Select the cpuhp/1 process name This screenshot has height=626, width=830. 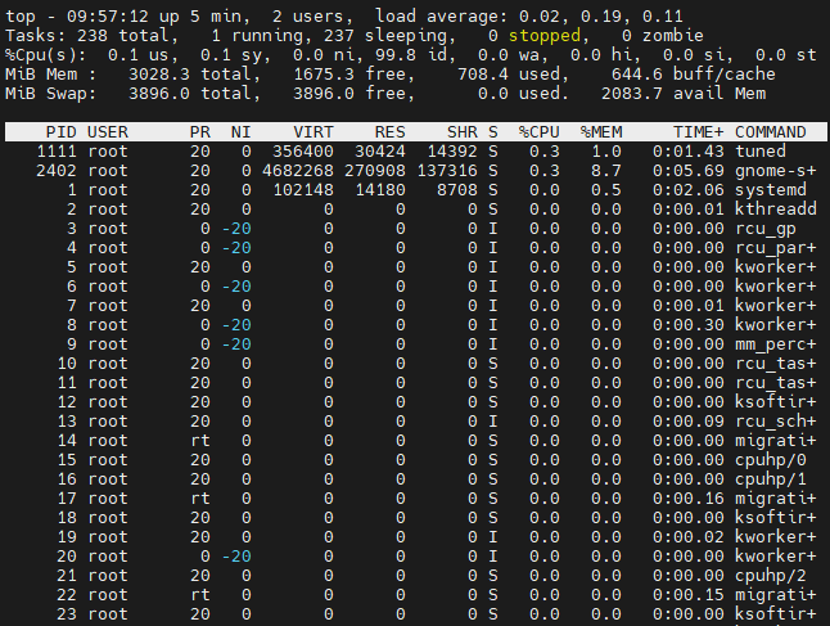pyautogui.click(x=770, y=479)
